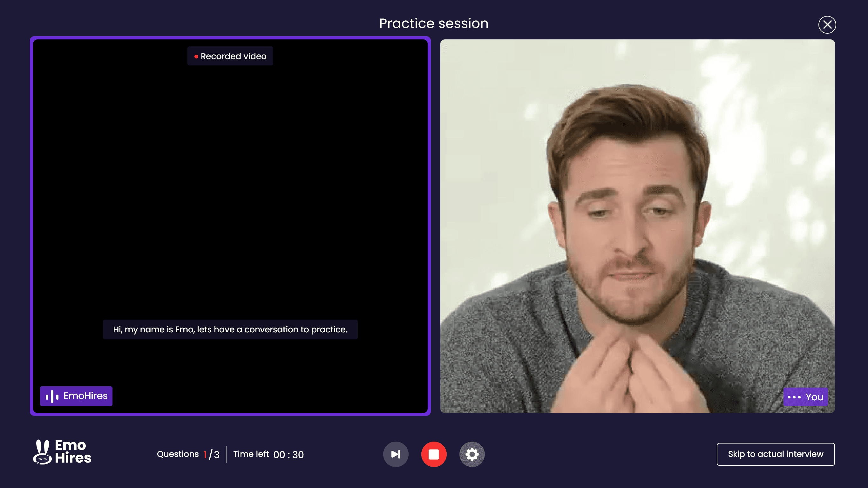The height and width of the screenshot is (488, 868).
Task: Click the EmoHires rabbit logo
Action: point(43,452)
